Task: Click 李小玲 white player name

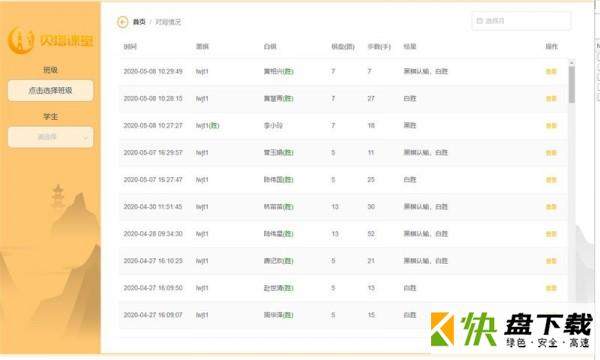Action: (x=273, y=125)
